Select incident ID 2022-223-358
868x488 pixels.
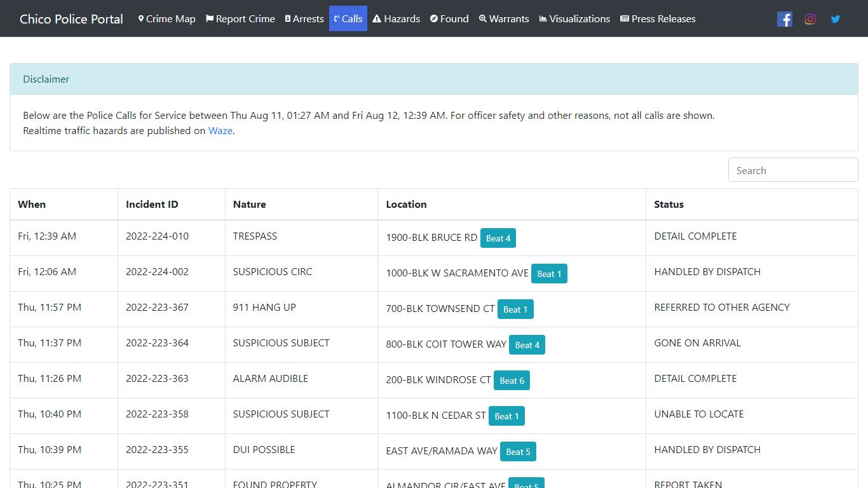point(157,414)
